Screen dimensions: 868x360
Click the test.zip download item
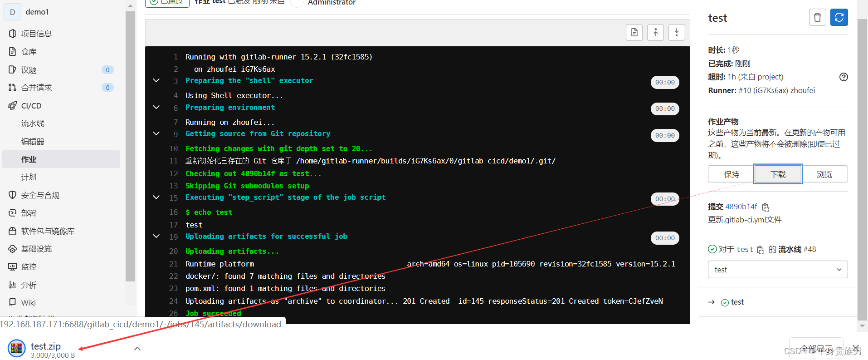76,349
